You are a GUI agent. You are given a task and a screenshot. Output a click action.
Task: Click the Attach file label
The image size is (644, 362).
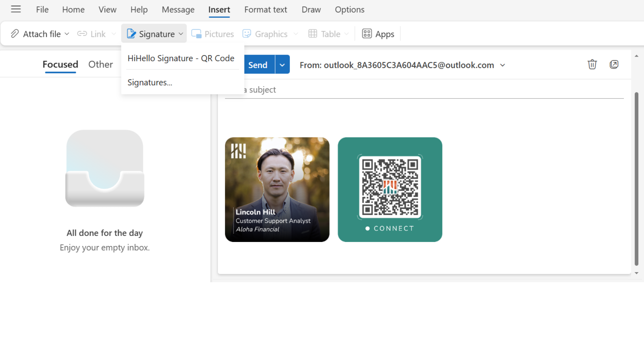(42, 34)
